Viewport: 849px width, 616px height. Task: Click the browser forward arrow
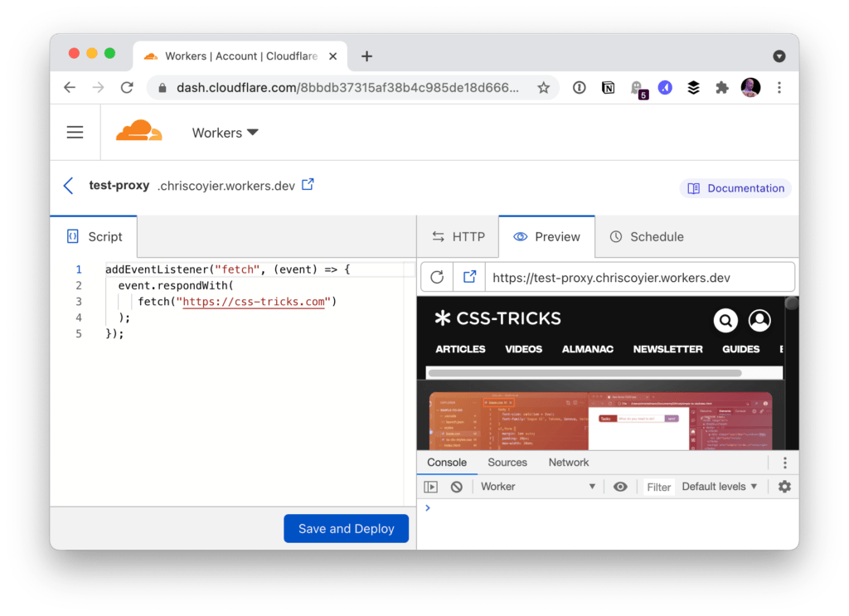98,88
